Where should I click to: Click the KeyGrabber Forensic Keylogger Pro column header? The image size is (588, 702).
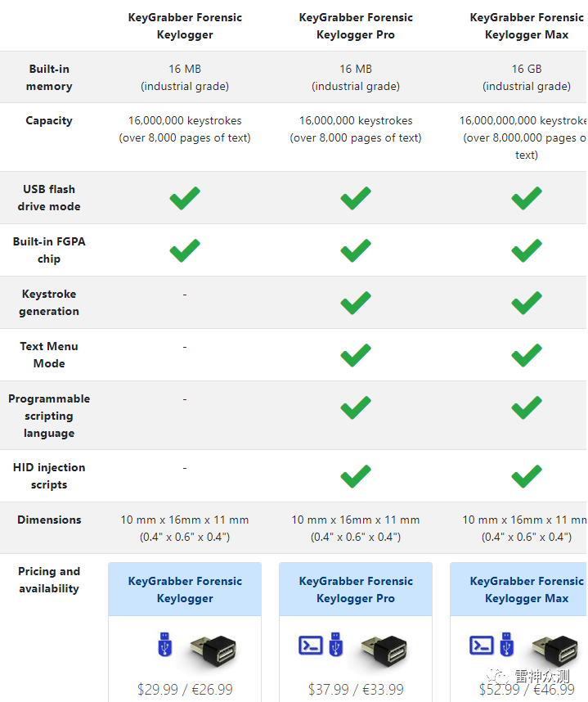coord(356,26)
